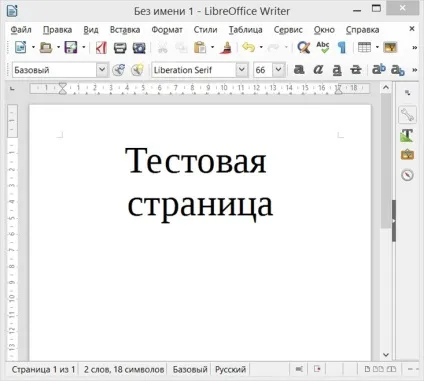Click the Paste clipboard icon
Viewport: 424px width, 381px height.
click(x=200, y=47)
